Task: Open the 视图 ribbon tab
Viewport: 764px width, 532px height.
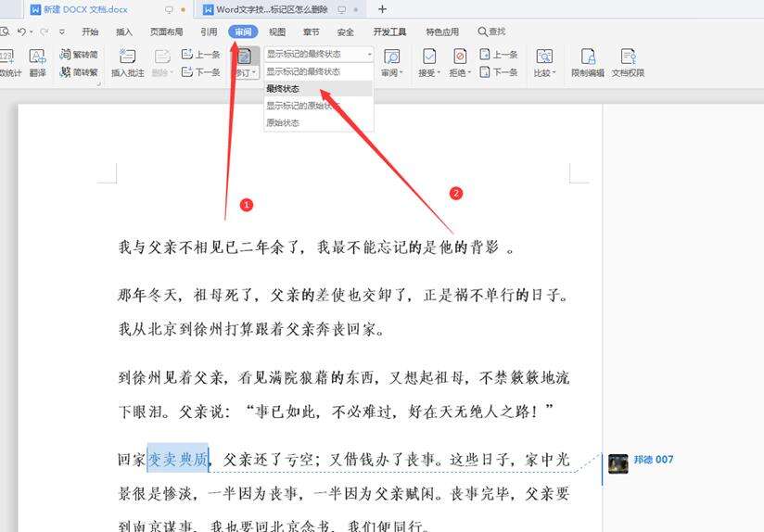Action: point(277,32)
